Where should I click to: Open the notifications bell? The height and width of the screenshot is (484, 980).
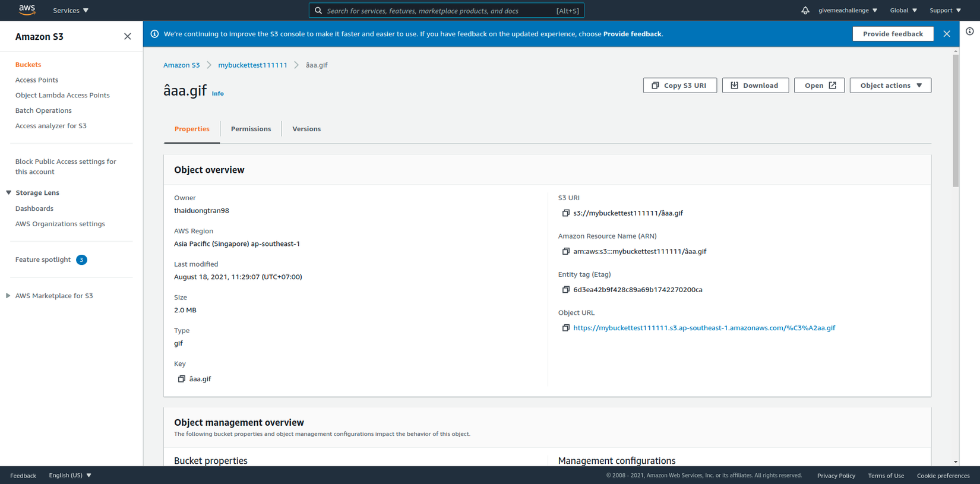point(805,10)
